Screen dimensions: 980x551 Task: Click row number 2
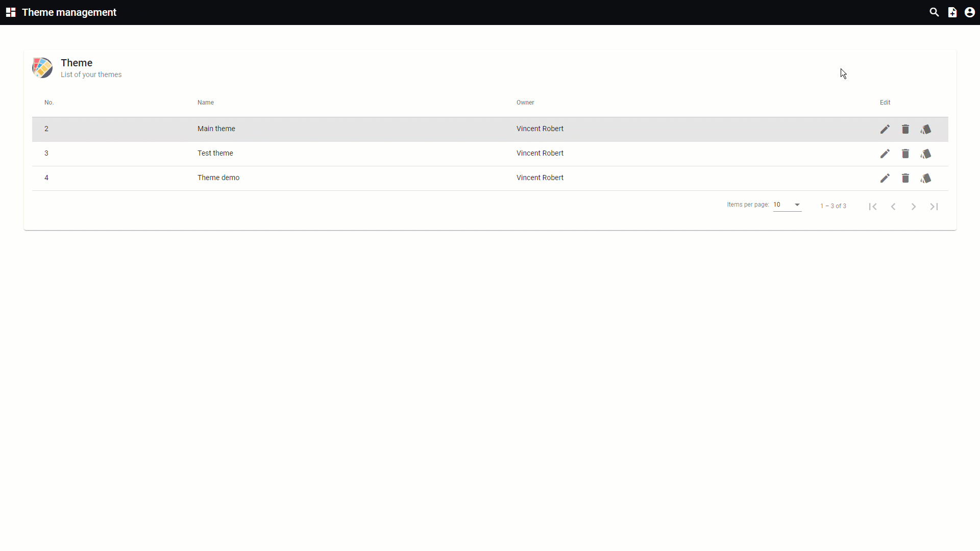(46, 129)
